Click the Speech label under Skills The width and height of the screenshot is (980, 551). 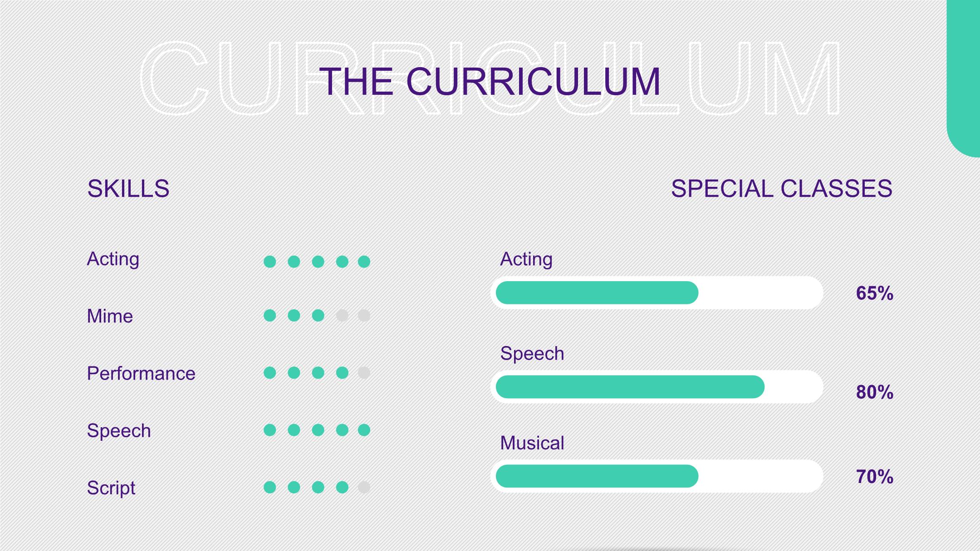coord(119,431)
